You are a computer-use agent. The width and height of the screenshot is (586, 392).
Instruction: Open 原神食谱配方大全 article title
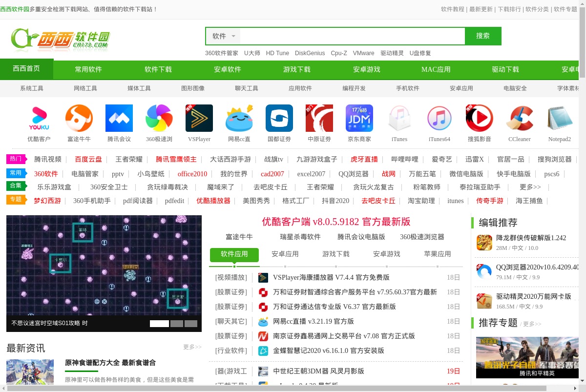(x=110, y=363)
